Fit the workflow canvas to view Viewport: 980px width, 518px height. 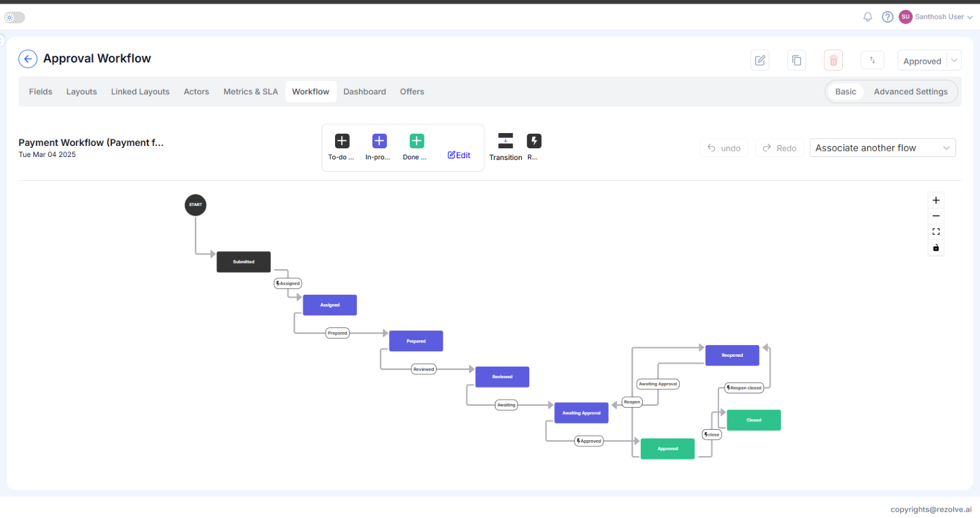pyautogui.click(x=936, y=232)
